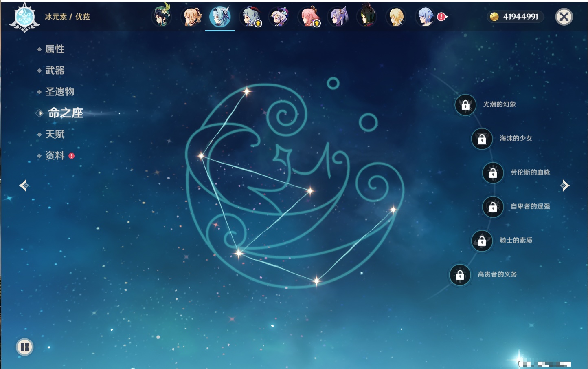Select Qiqi purple-hat character portrait
The width and height of the screenshot is (588, 369).
(279, 17)
